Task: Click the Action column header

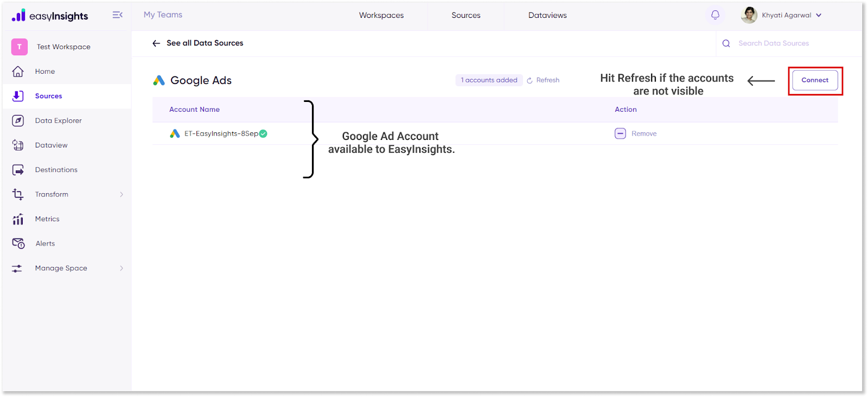Action: click(626, 110)
